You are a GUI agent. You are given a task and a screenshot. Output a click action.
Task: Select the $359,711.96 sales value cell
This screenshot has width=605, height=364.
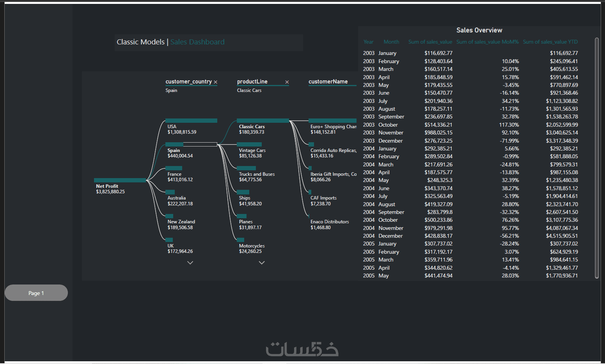tap(438, 260)
